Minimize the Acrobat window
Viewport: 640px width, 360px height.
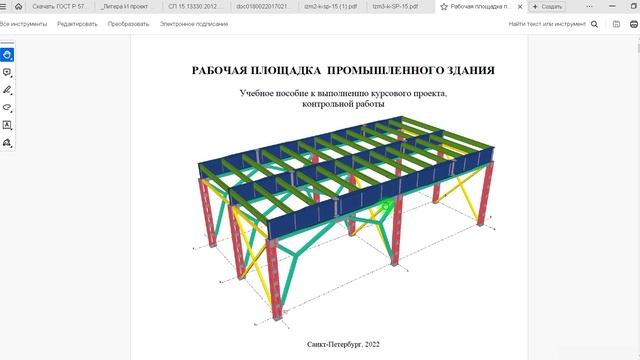(612, 7)
